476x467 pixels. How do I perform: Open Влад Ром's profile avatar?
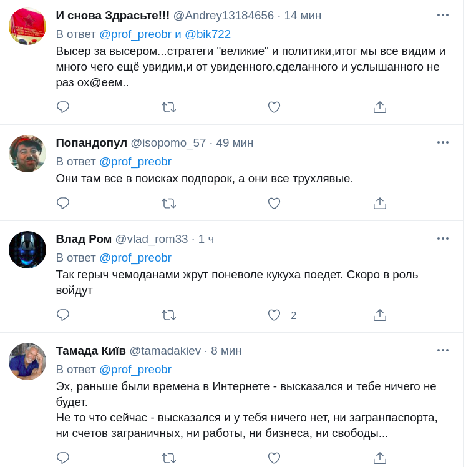(27, 250)
